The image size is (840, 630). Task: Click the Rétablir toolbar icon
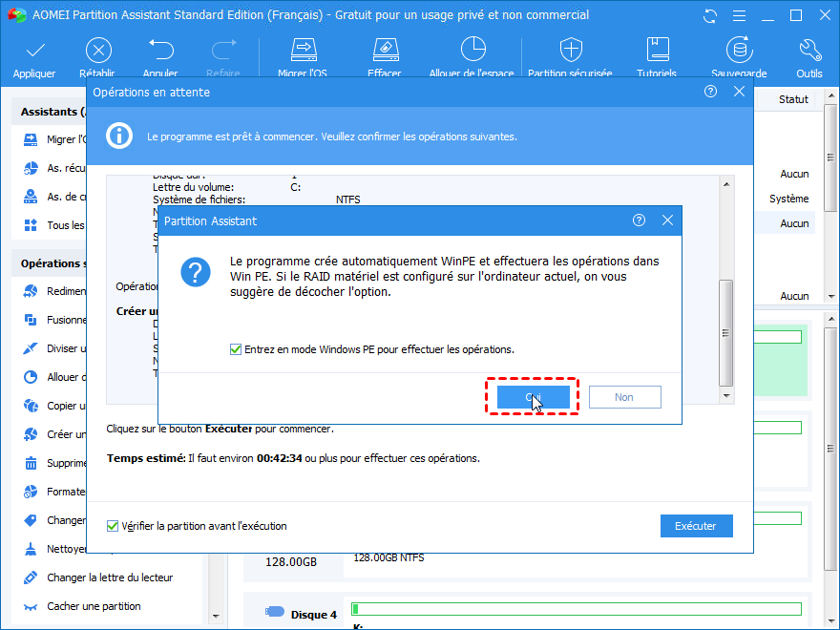click(x=98, y=51)
